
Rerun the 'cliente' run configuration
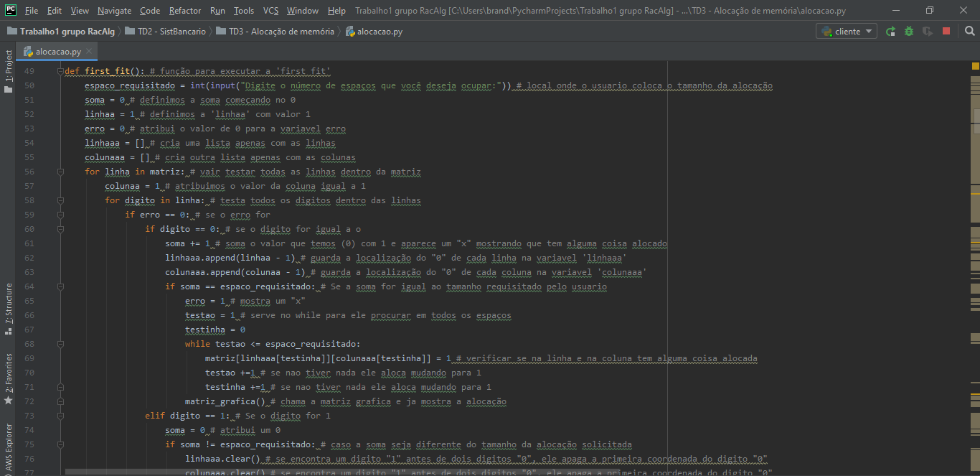coord(890,31)
